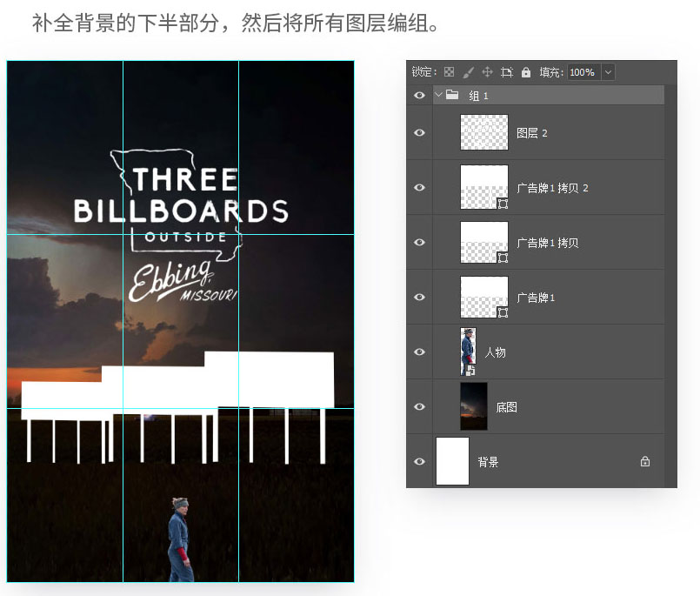Toggle eye icon for 背景 layer

(x=419, y=461)
